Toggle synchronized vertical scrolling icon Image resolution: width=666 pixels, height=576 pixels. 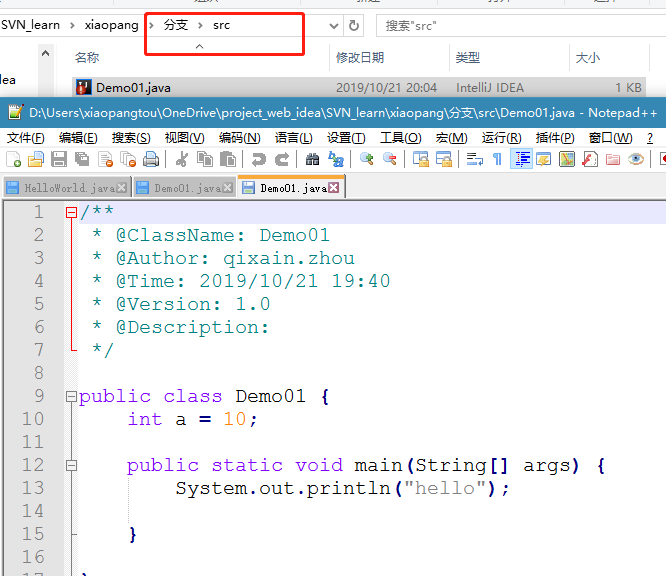(x=421, y=160)
